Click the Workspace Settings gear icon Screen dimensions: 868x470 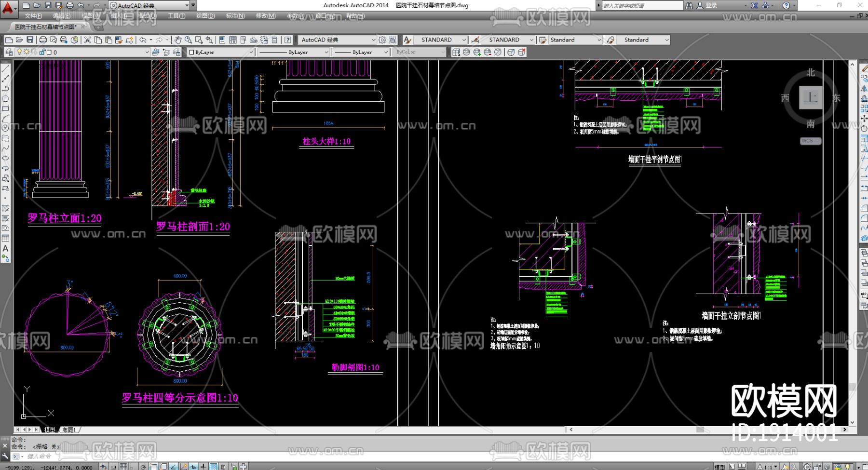click(382, 40)
